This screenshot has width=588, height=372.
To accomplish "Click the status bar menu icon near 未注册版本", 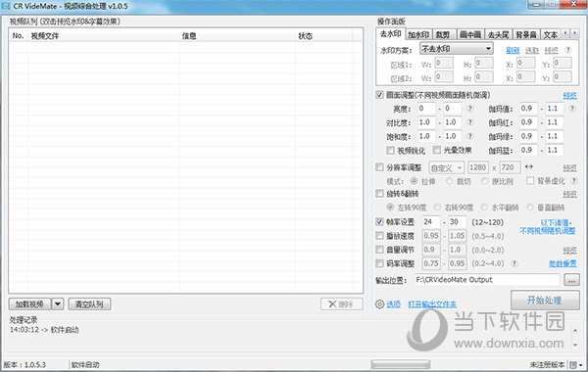I will [575, 364].
